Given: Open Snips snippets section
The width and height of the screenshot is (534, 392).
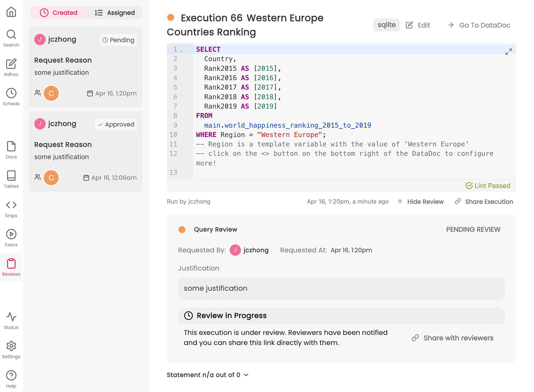Looking at the screenshot, I should [11, 209].
